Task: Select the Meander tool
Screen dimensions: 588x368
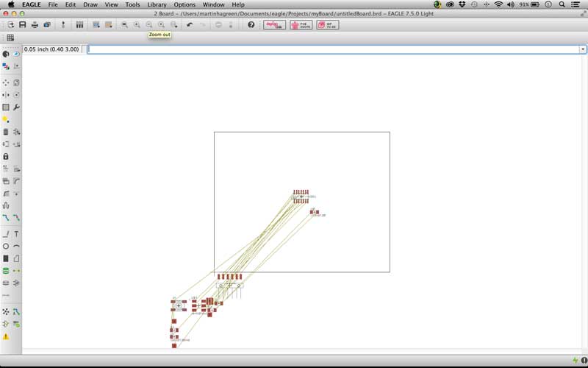Action: (x=6, y=205)
